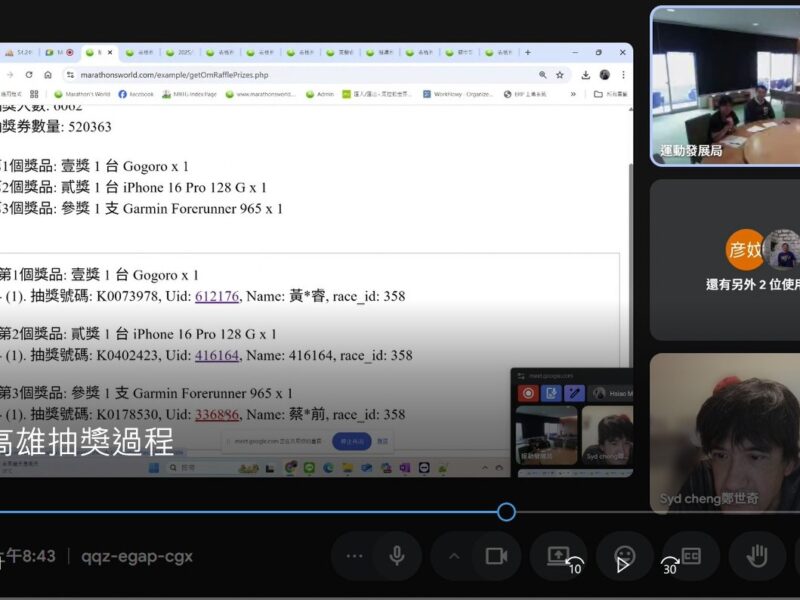Click the purple pen icon in Meet popup
The width and height of the screenshot is (800, 600).
574,393
